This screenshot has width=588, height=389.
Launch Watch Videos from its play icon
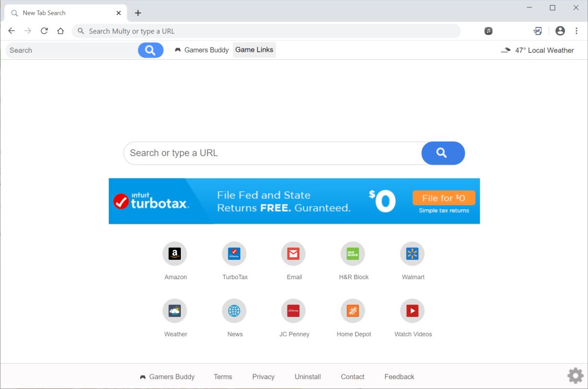[x=412, y=311]
